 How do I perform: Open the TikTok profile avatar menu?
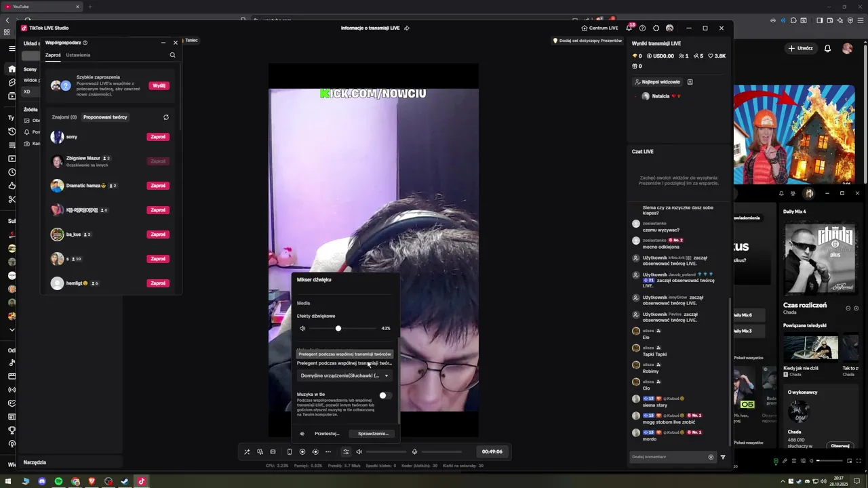click(670, 28)
